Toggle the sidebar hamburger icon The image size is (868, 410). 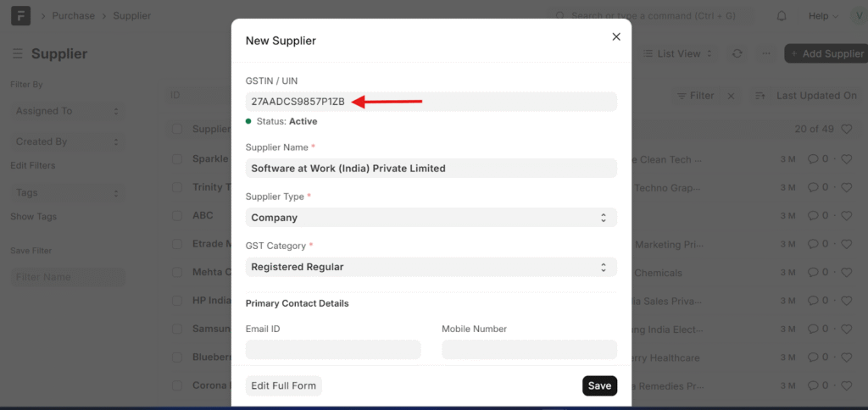(17, 53)
